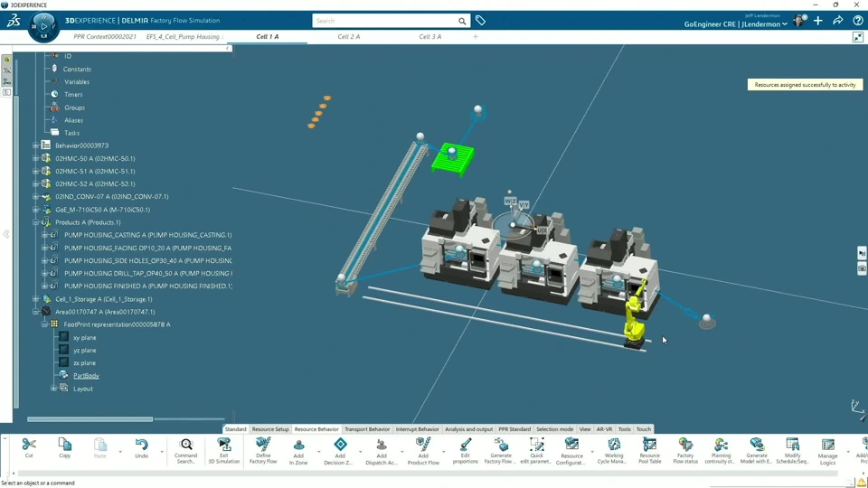The width and height of the screenshot is (868, 488).
Task: Select PPR Standard toolbar tab
Action: pyautogui.click(x=514, y=428)
